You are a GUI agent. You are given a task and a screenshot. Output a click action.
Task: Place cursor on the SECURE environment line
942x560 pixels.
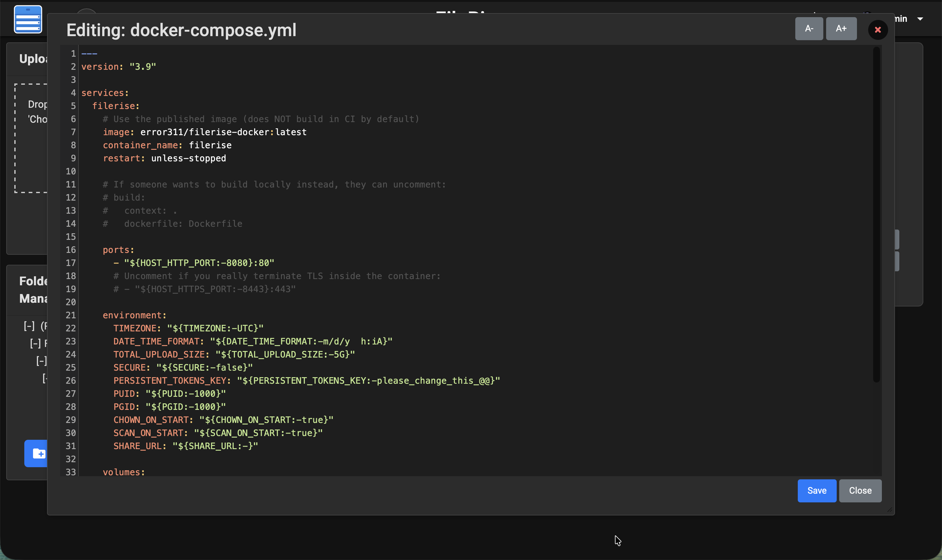183,368
